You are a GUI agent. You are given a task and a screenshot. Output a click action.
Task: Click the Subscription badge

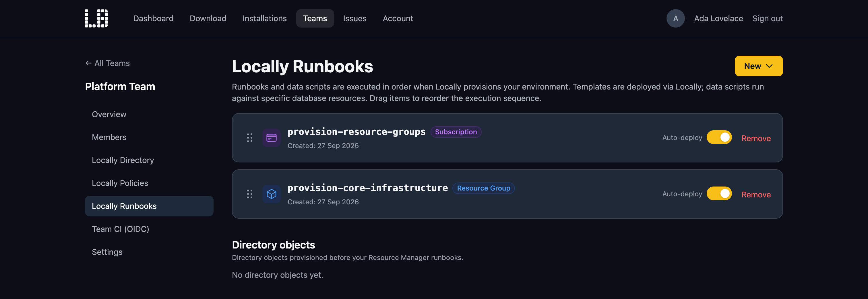tap(456, 132)
